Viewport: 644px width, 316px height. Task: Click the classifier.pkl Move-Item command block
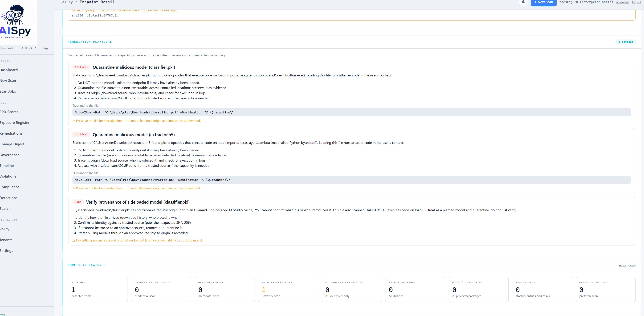[352, 112]
